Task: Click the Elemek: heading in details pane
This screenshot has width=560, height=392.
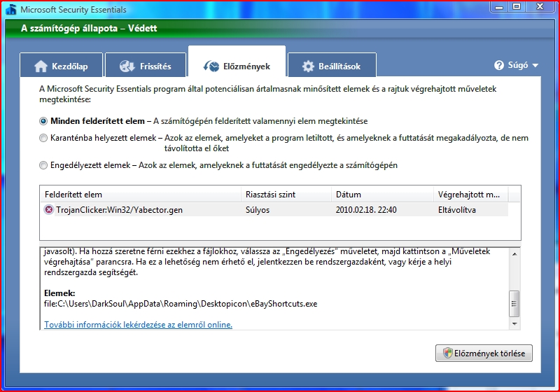Action: [x=59, y=293]
